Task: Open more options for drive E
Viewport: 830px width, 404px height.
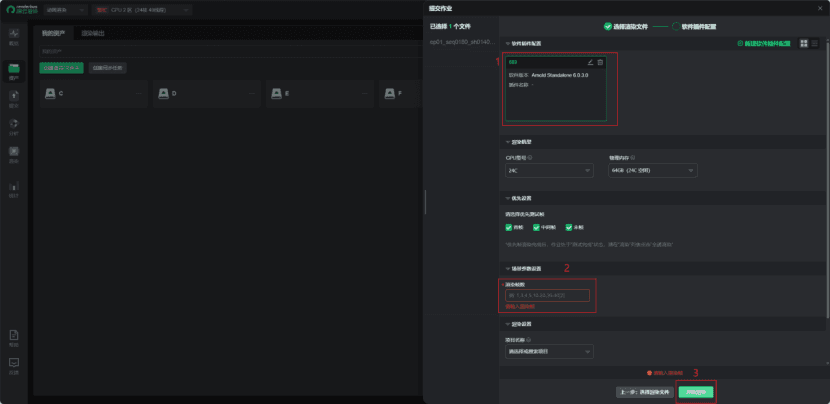Action: click(x=366, y=93)
